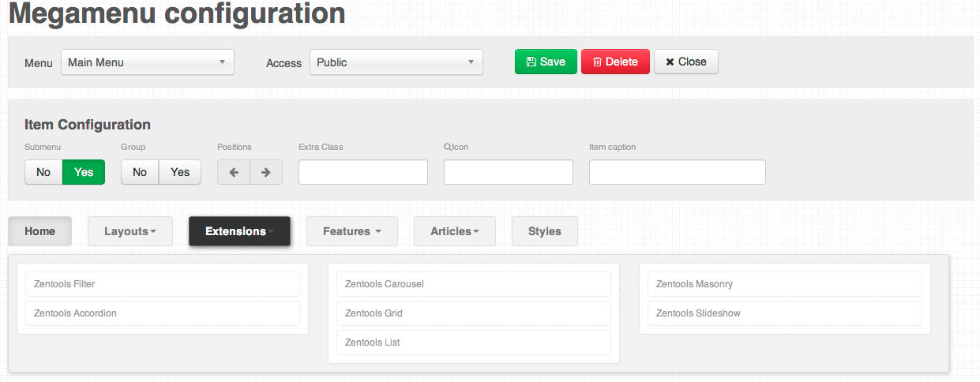
Task: Select the Zentools Carousel submenu item
Action: (474, 284)
